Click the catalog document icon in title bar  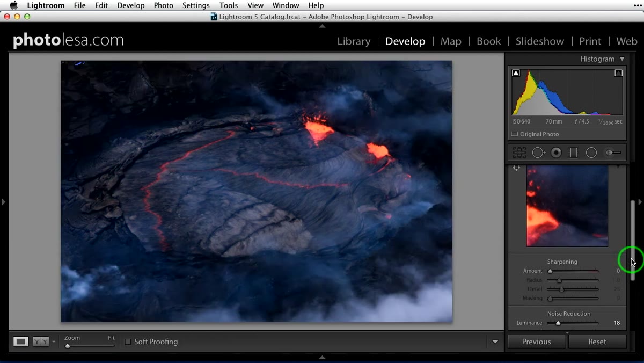(x=214, y=17)
